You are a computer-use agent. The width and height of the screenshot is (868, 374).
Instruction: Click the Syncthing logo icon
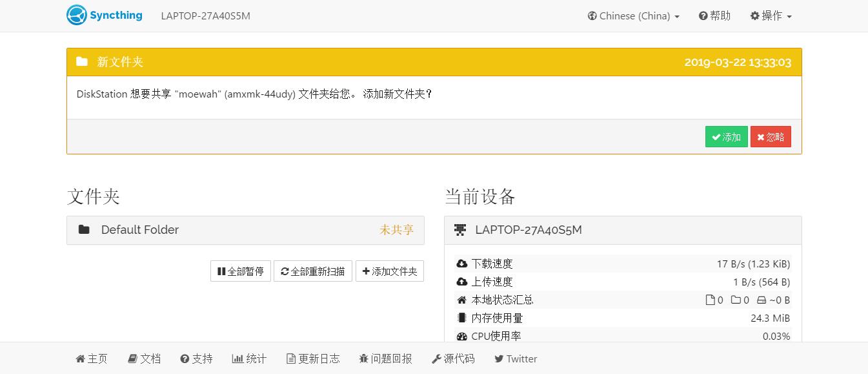pos(77,16)
